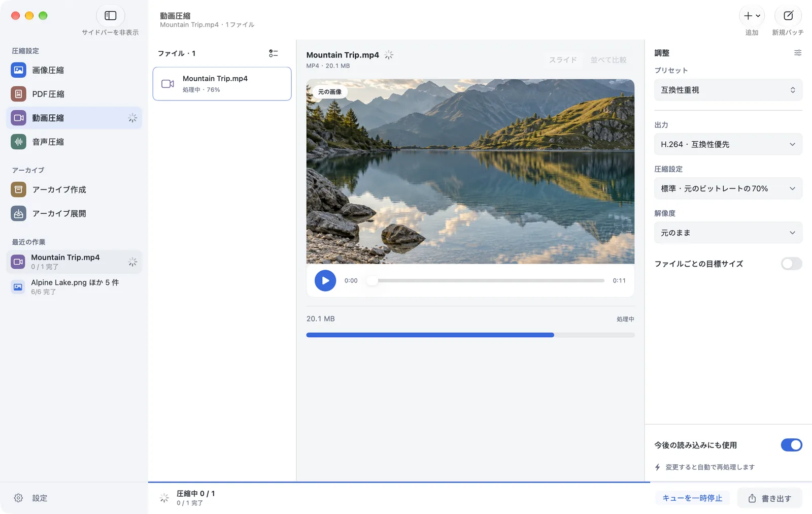Click the 書き出す export button
This screenshot has width=812, height=514.
(770, 498)
